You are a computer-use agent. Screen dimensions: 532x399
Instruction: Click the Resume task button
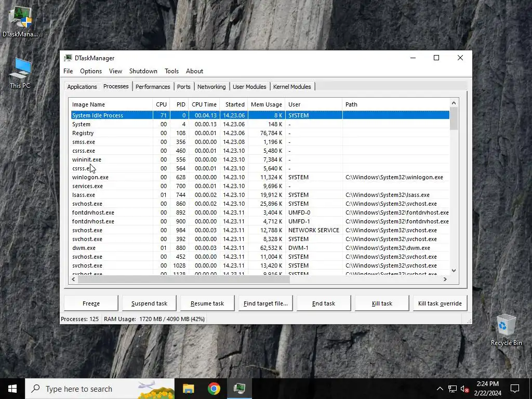(207, 303)
